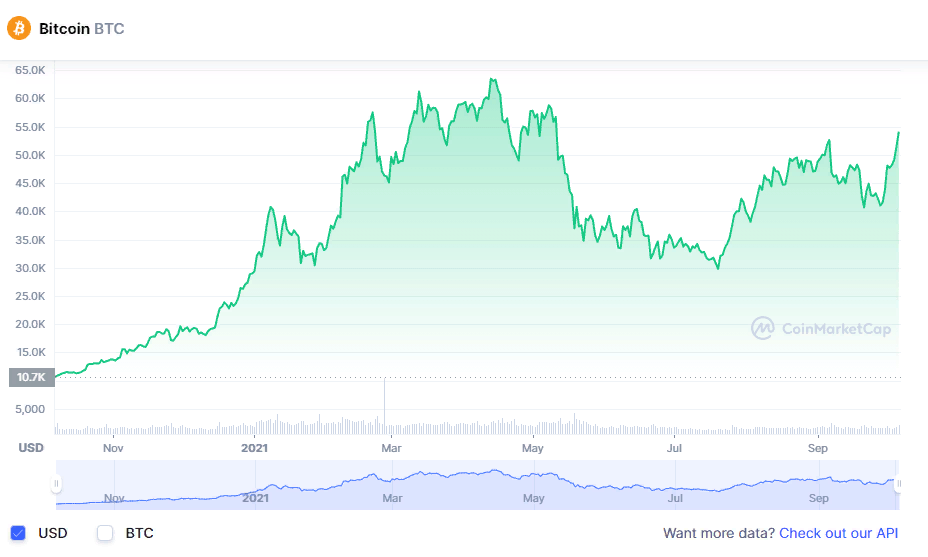Select the "Mar" label on the main x-axis

(392, 447)
